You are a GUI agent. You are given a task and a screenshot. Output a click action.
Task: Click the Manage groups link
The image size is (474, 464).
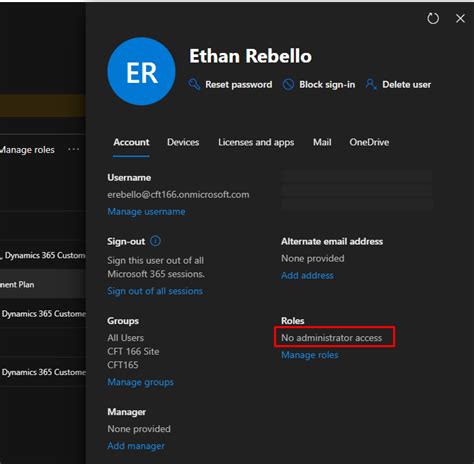pos(140,382)
